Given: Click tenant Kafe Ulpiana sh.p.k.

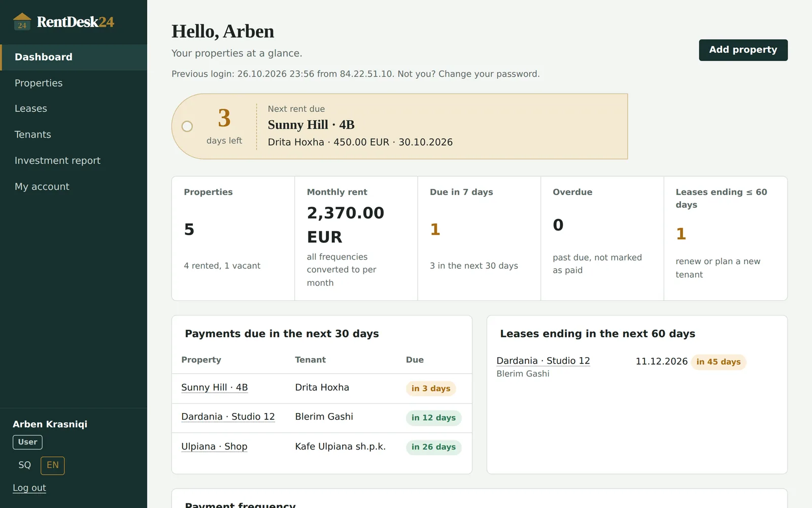Looking at the screenshot, I should coord(341,447).
